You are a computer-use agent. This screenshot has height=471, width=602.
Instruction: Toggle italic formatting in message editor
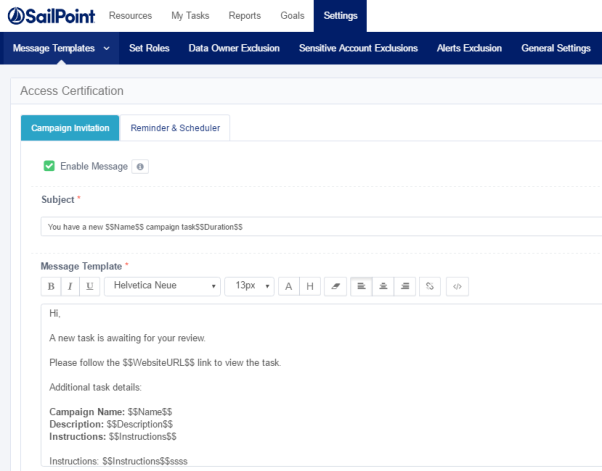pos(71,286)
